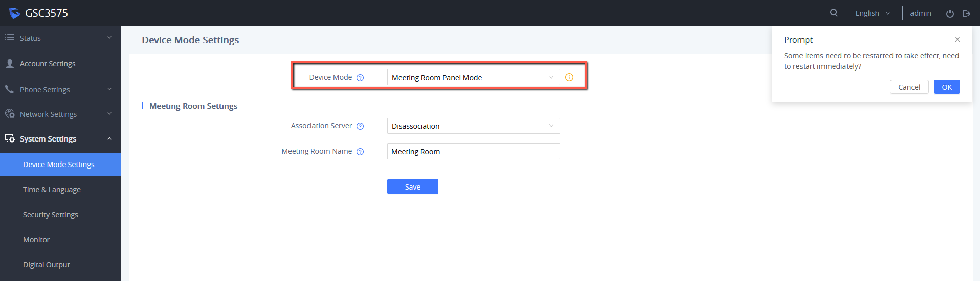Screen dimensions: 980x281
Task: Click the orange info icon beside Device Mode
Action: tap(569, 77)
